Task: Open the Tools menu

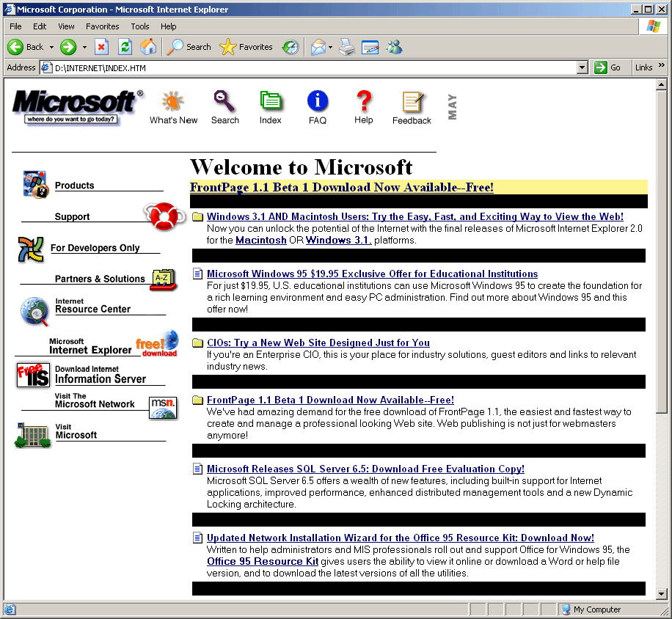Action: pos(139,26)
